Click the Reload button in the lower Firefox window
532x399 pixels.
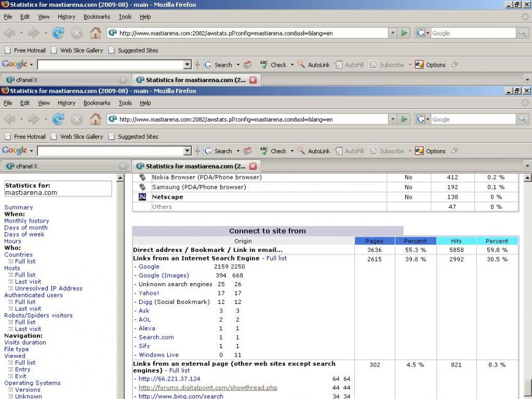coord(58,120)
